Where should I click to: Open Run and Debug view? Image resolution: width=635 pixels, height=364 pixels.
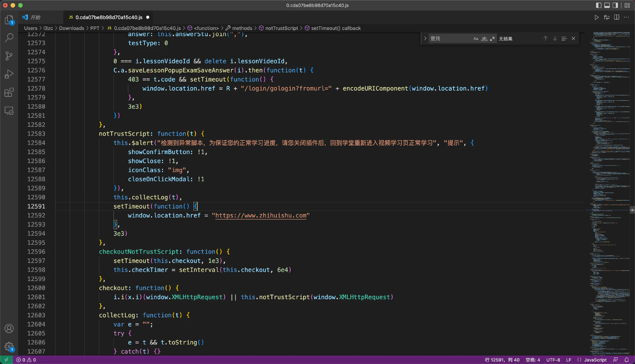point(9,74)
